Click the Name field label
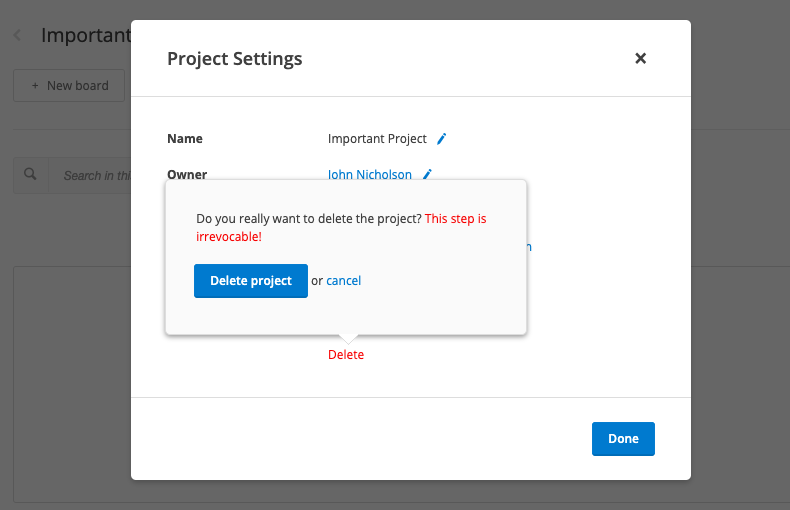 click(185, 139)
